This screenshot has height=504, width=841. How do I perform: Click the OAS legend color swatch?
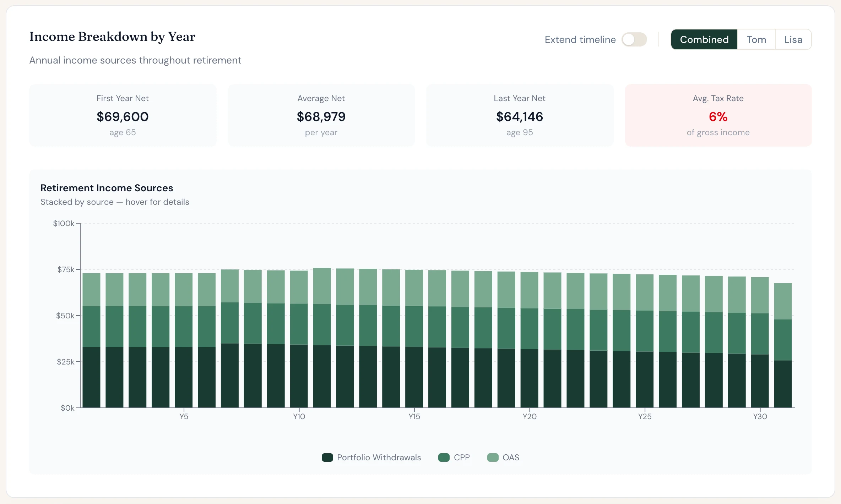click(493, 458)
